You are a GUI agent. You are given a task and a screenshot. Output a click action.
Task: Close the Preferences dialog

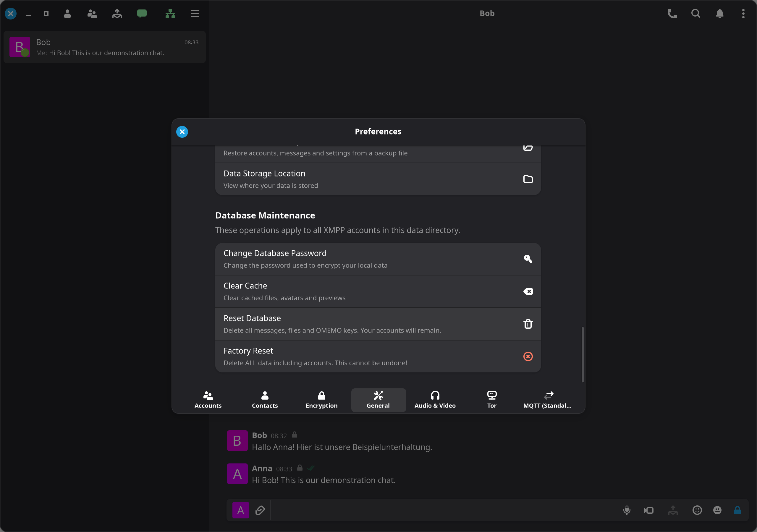[182, 132]
